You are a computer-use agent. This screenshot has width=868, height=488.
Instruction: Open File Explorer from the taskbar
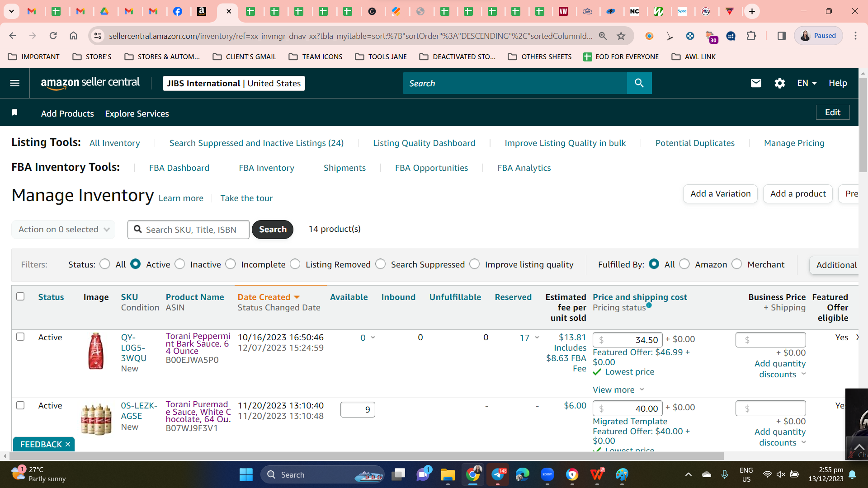[448, 474]
